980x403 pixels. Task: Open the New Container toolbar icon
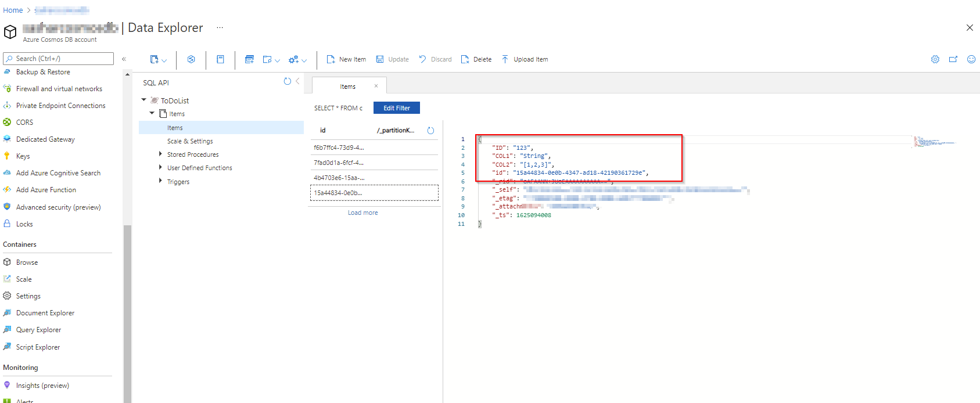click(x=154, y=59)
